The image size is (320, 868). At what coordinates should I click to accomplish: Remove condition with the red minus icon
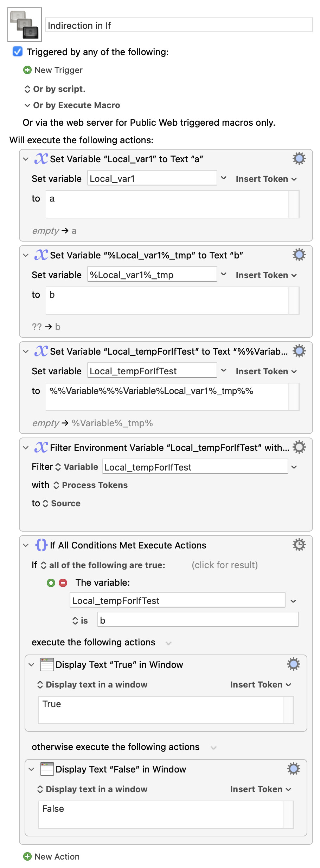point(63,583)
